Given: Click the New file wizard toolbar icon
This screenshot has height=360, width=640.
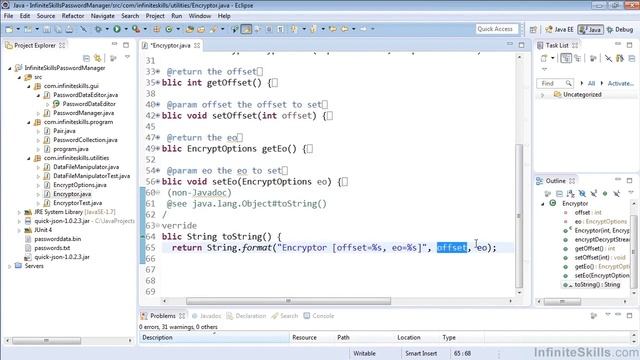Looking at the screenshot, I should click(9, 29).
